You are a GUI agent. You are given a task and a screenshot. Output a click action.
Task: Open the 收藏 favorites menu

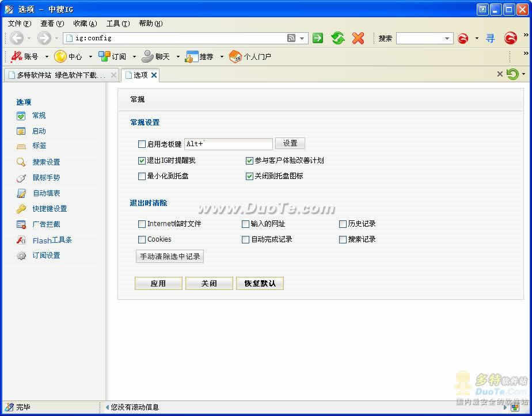point(85,24)
